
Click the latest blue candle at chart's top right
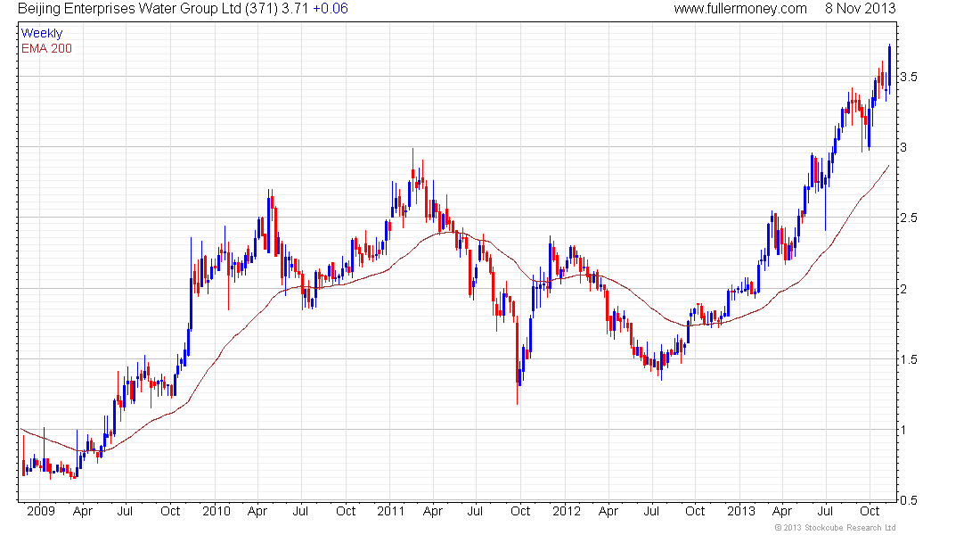coord(889,69)
